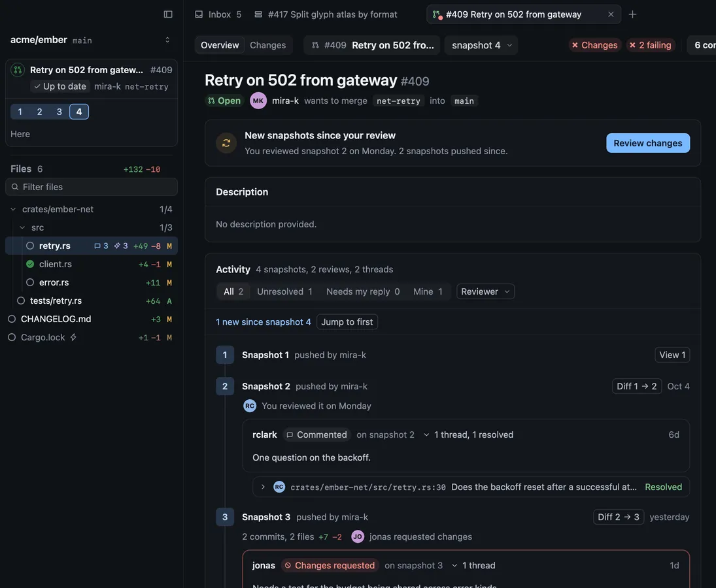
Task: Select snapshot 2 in sidebar
Action: [x=40, y=112]
